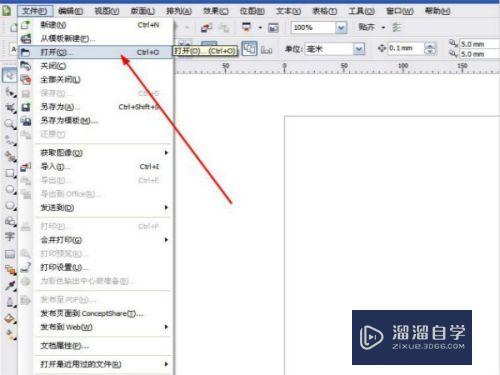Choose 文档属性(P)... menu entry
Viewport: 500px width, 375px height.
95,346
